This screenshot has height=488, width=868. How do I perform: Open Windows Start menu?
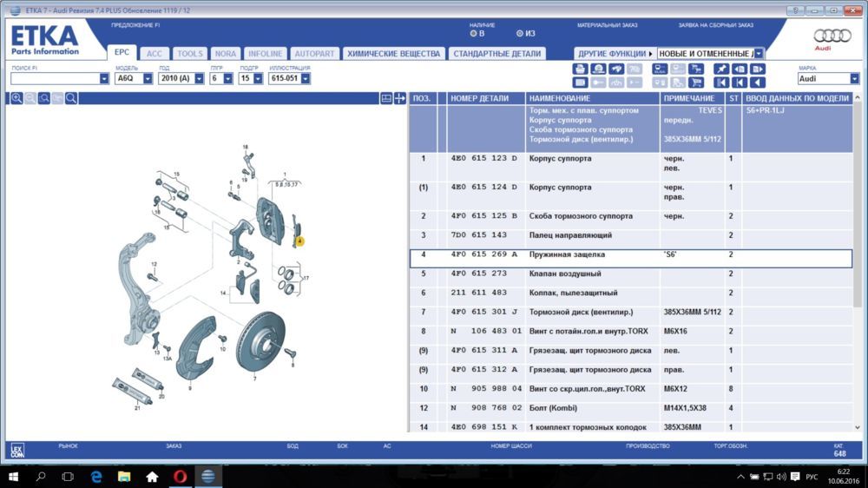tap(13, 477)
